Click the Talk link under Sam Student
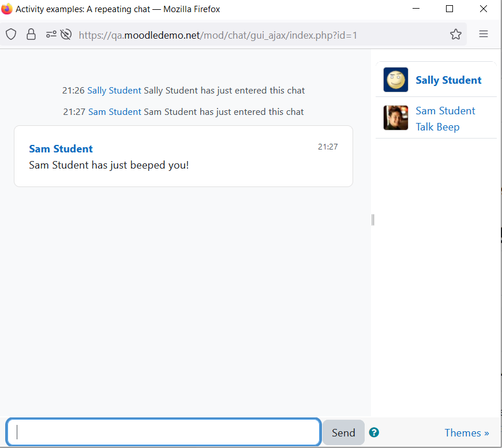 (x=425, y=127)
